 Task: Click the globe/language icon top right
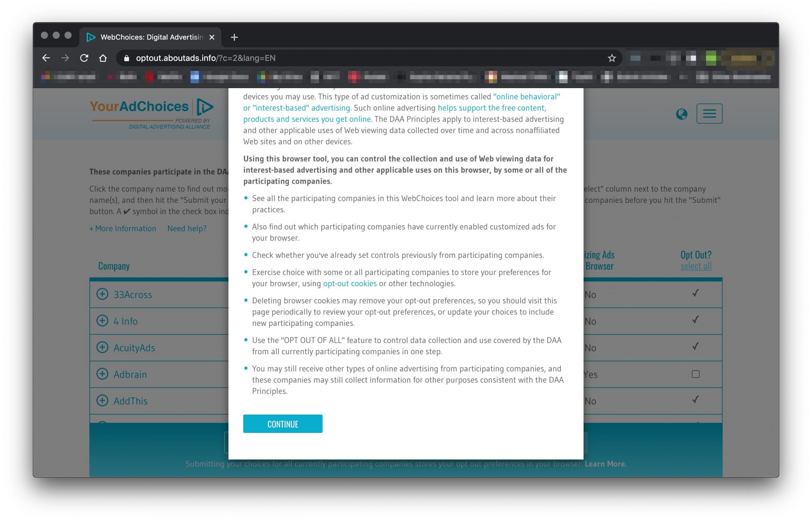point(681,113)
